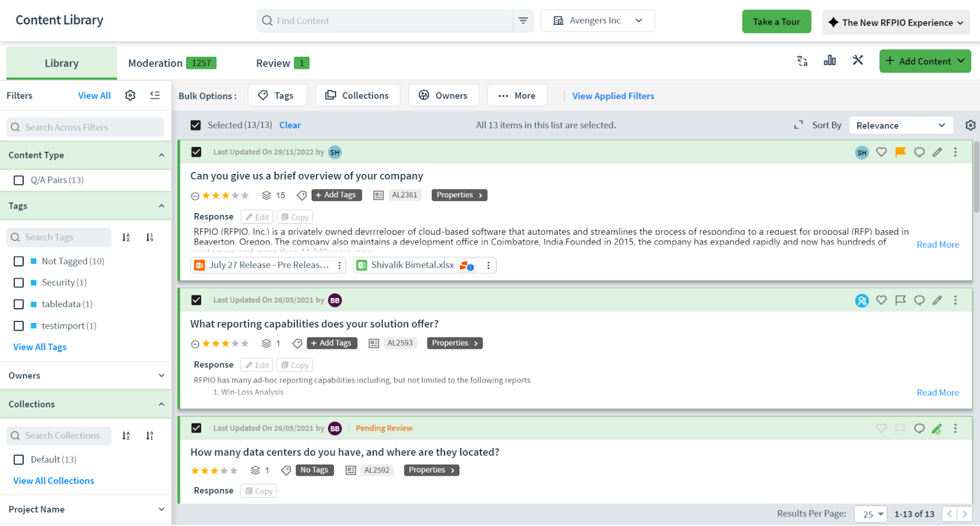Image resolution: width=980 pixels, height=526 pixels.
Task: Collapse the Collections filter section
Action: pyautogui.click(x=161, y=405)
